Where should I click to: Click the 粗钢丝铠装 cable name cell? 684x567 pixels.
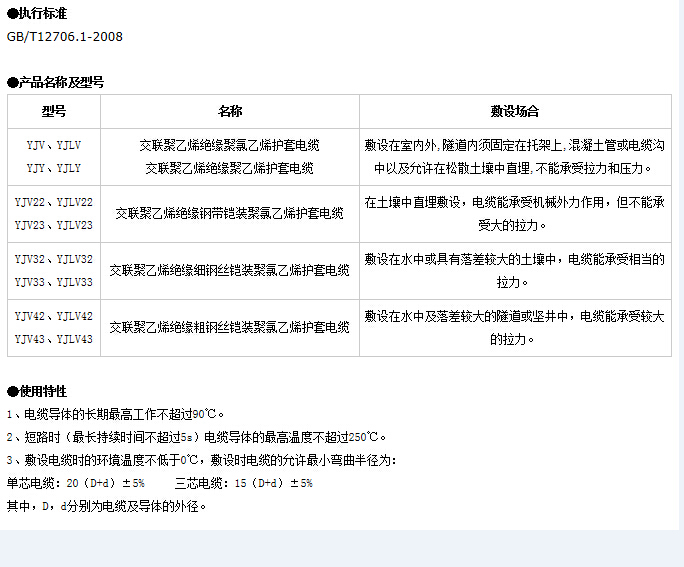pos(230,327)
